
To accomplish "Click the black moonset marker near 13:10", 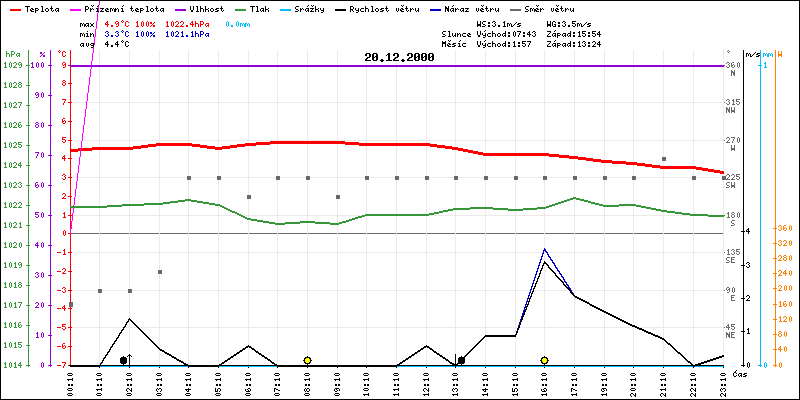I will pyautogui.click(x=461, y=360).
